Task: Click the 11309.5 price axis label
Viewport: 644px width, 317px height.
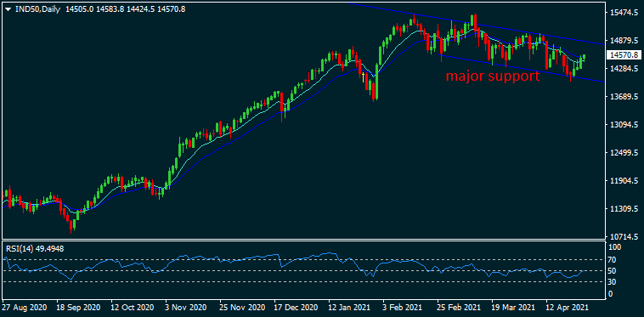Action: [x=624, y=209]
